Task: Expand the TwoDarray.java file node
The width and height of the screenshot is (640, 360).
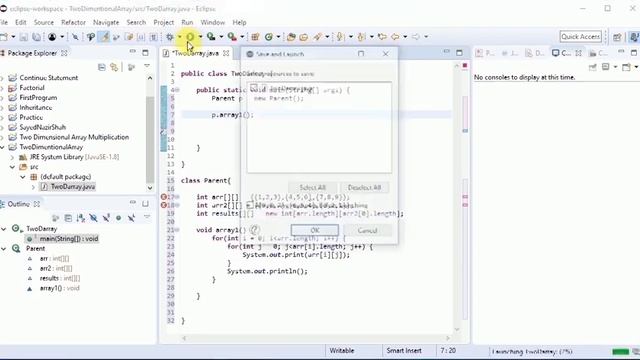Action: [33, 187]
